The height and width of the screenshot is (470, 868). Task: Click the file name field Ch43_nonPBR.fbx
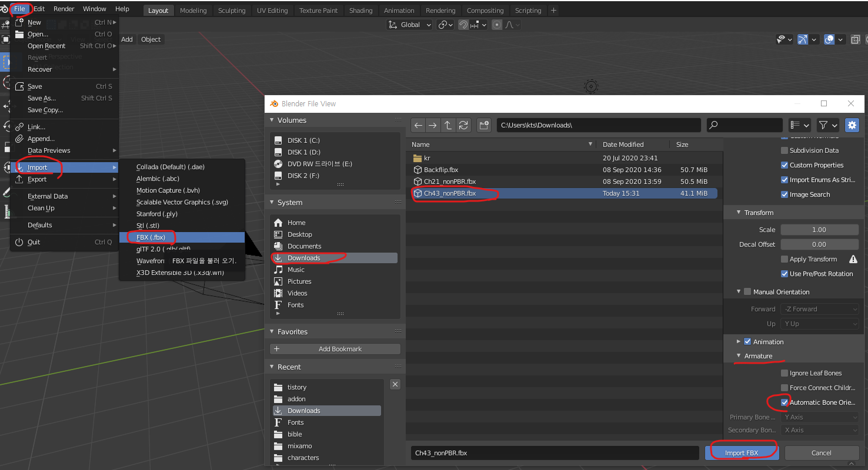(555, 453)
